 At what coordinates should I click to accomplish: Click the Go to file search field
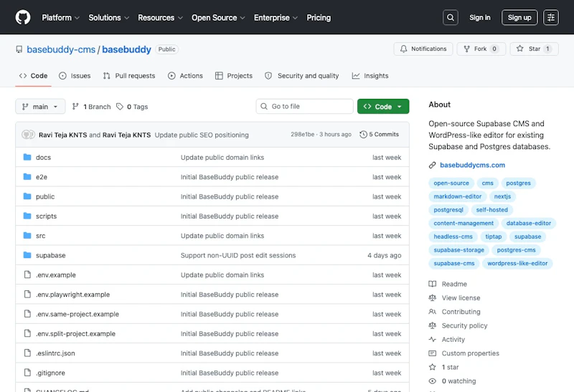[x=304, y=106]
